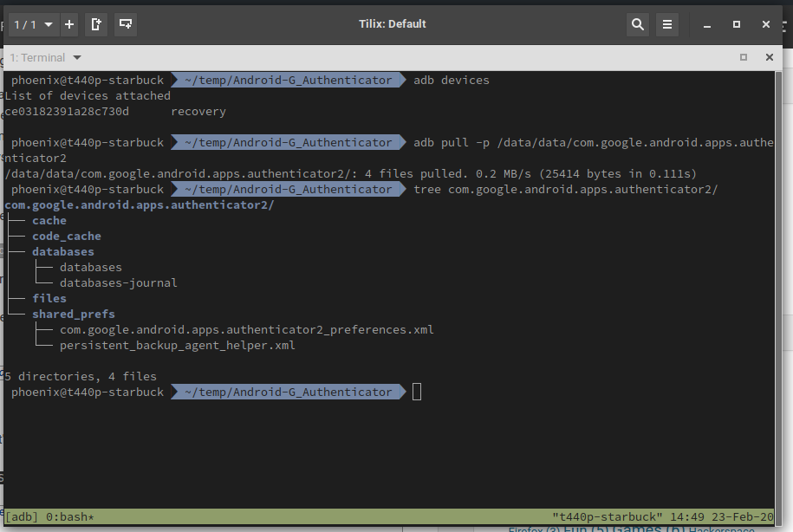This screenshot has height=532, width=793.
Task: Click tmux date 23-Feb-20 in status bar
Action: coord(743,516)
